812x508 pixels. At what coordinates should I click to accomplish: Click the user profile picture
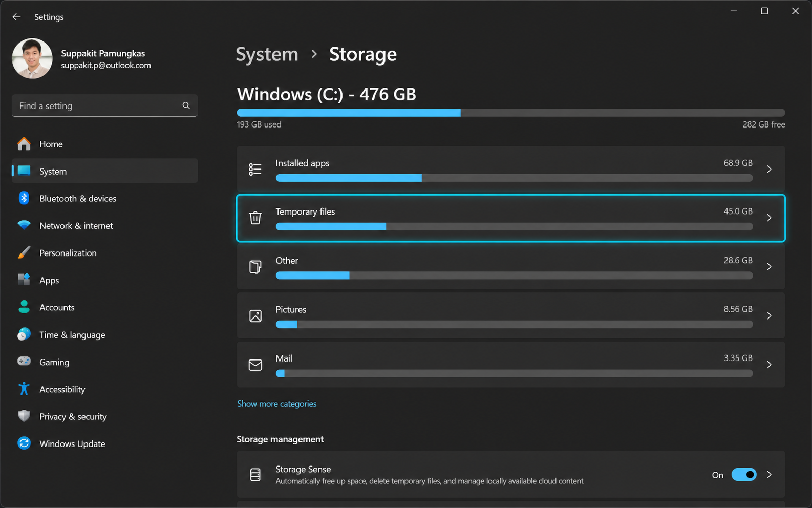point(32,58)
